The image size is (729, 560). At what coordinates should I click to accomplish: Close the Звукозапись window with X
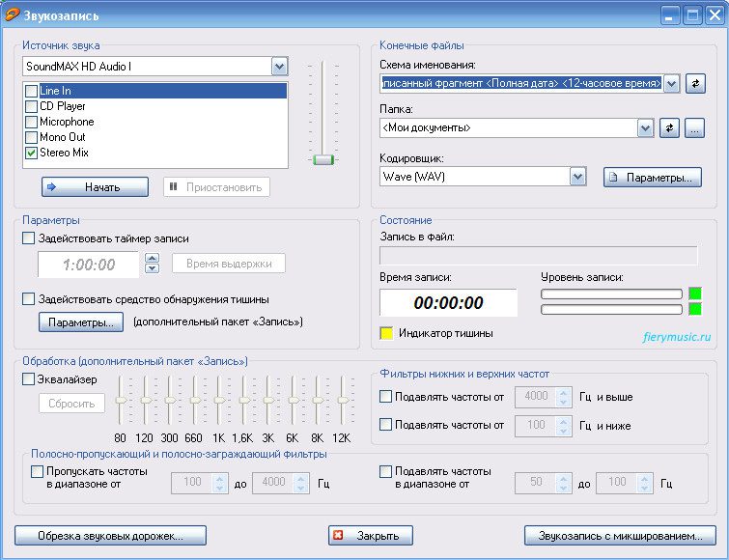click(715, 15)
